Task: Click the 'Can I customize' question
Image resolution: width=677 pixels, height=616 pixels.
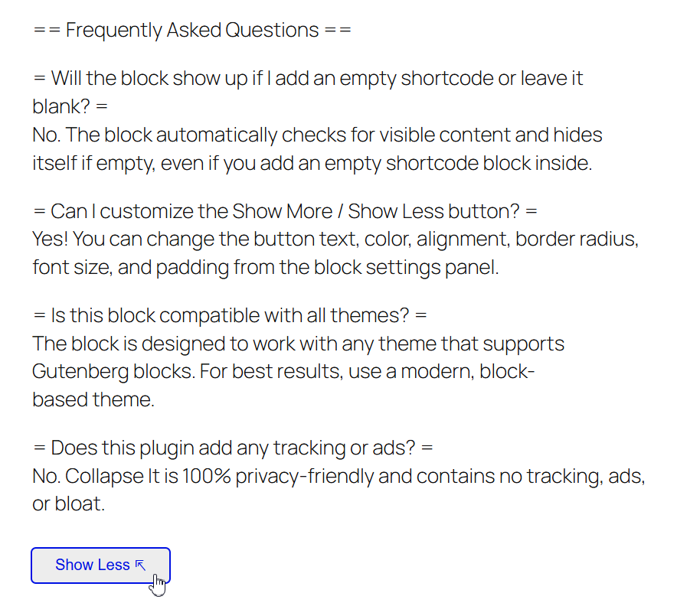Action: click(x=286, y=211)
